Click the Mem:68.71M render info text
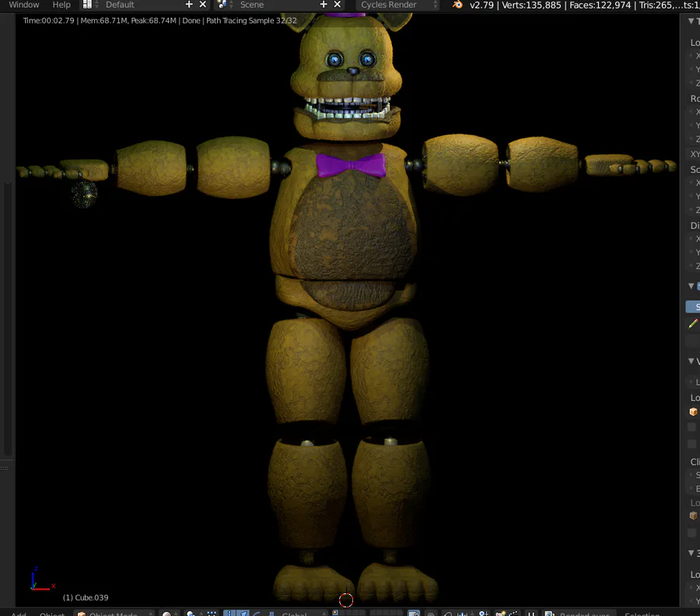This screenshot has height=616, width=700. pyautogui.click(x=103, y=20)
